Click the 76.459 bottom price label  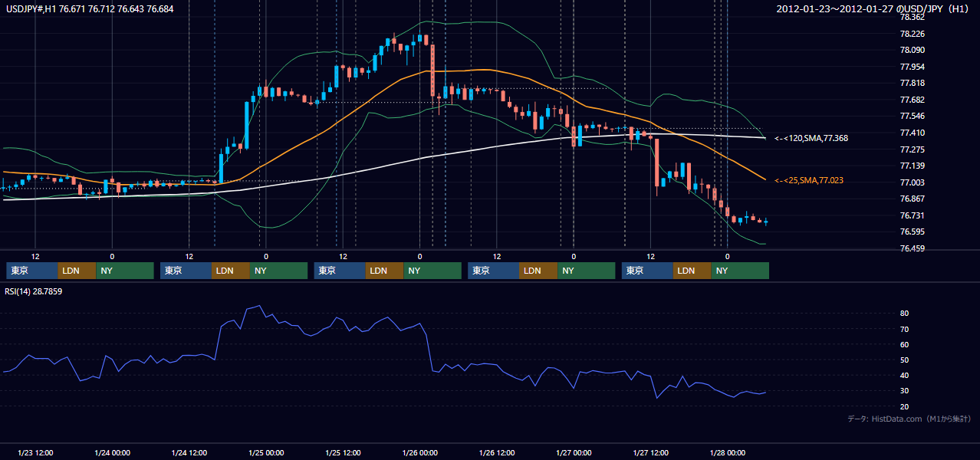[x=912, y=248]
